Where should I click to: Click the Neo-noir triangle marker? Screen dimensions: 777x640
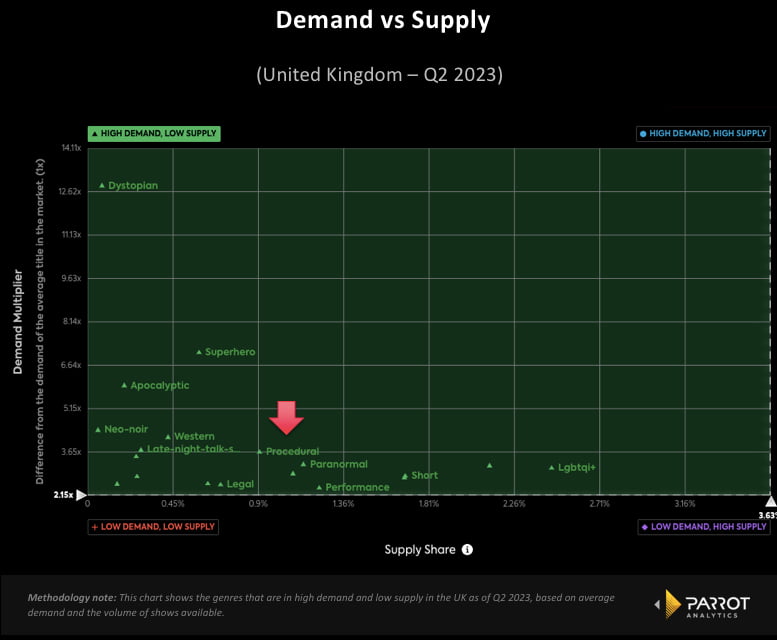(x=98, y=429)
